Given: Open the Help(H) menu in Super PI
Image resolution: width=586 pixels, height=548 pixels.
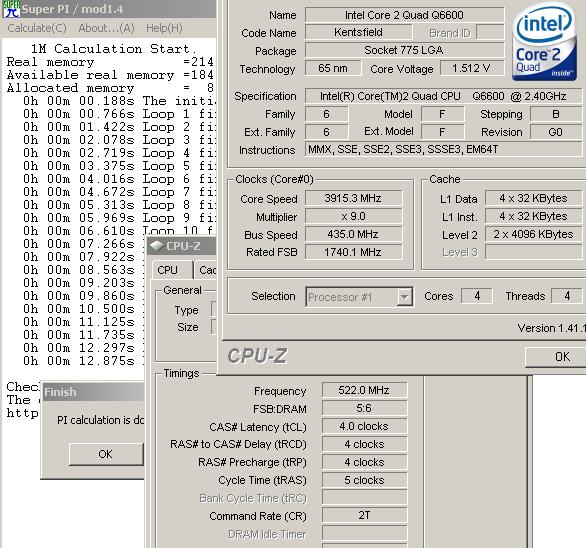Looking at the screenshot, I should (164, 28).
